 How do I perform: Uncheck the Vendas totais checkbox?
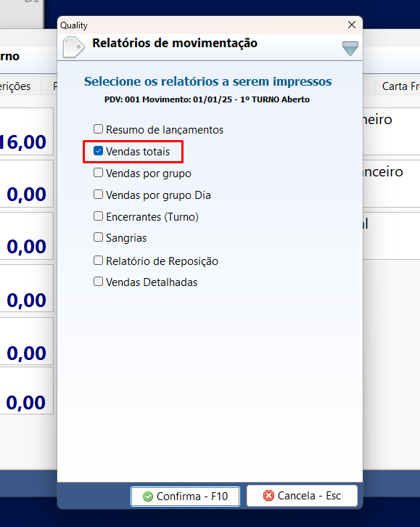point(98,151)
